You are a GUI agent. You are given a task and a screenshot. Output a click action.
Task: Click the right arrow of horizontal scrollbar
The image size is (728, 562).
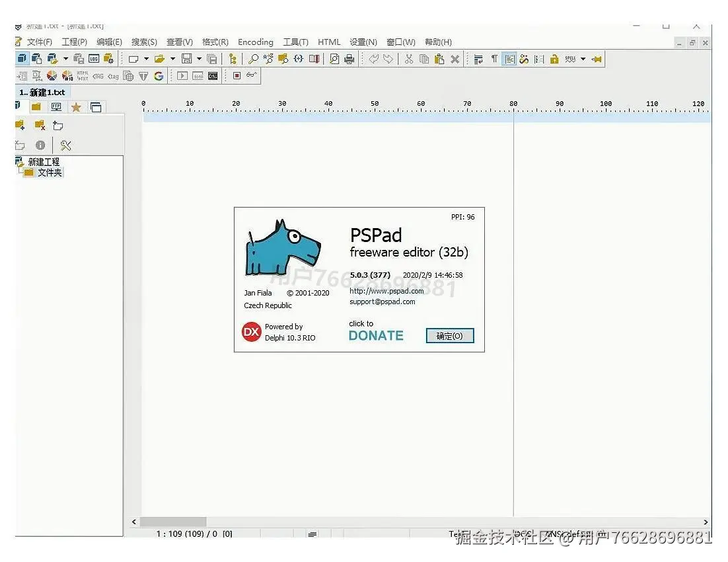706,522
